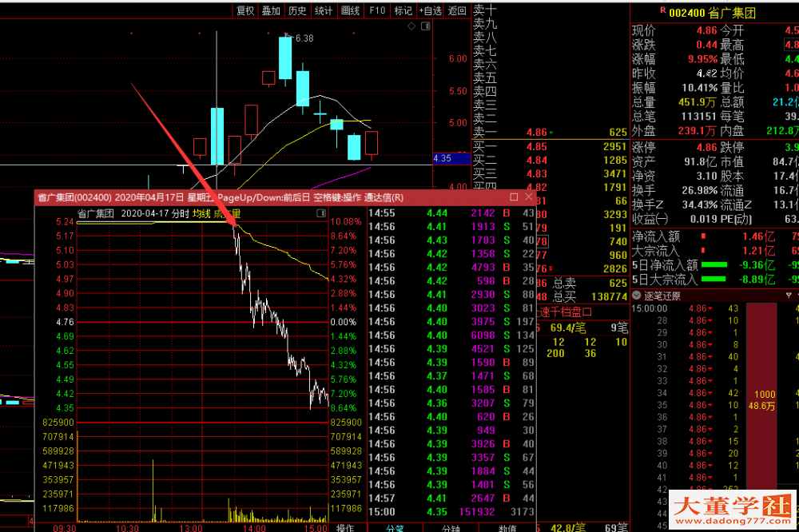The width and height of the screenshot is (799, 532).
Task: Maximize the 省广集团 popup window
Action: 514,197
